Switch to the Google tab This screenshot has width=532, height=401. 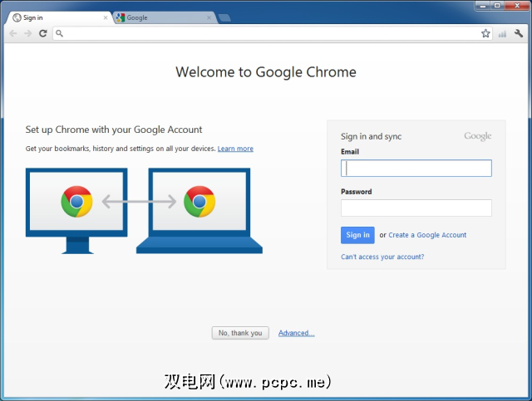(165, 17)
